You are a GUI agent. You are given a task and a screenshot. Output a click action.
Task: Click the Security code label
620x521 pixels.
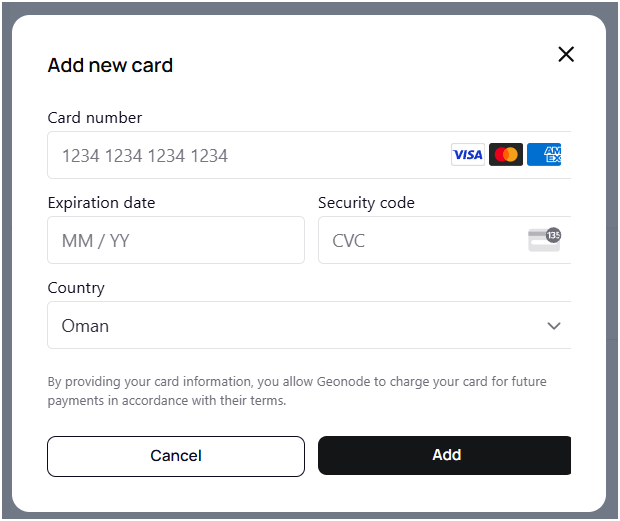click(x=366, y=202)
